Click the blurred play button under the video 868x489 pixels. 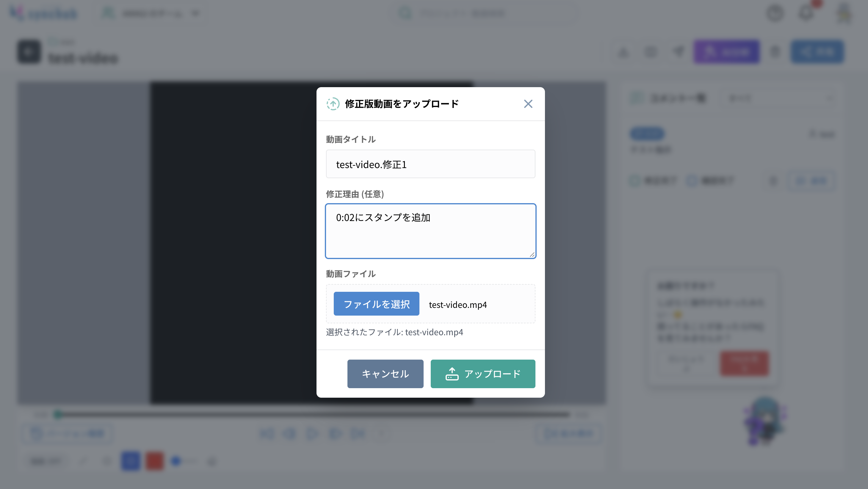click(312, 433)
